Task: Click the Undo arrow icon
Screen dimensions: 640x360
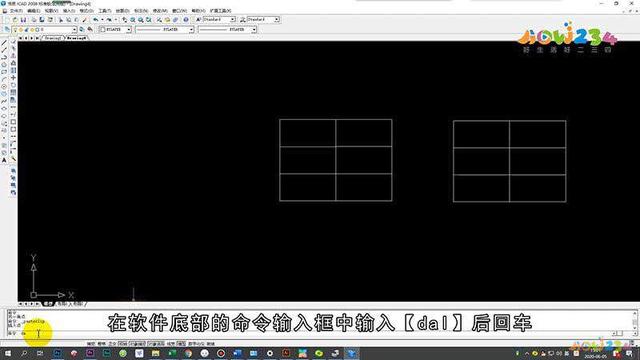Action: pyautogui.click(x=96, y=20)
